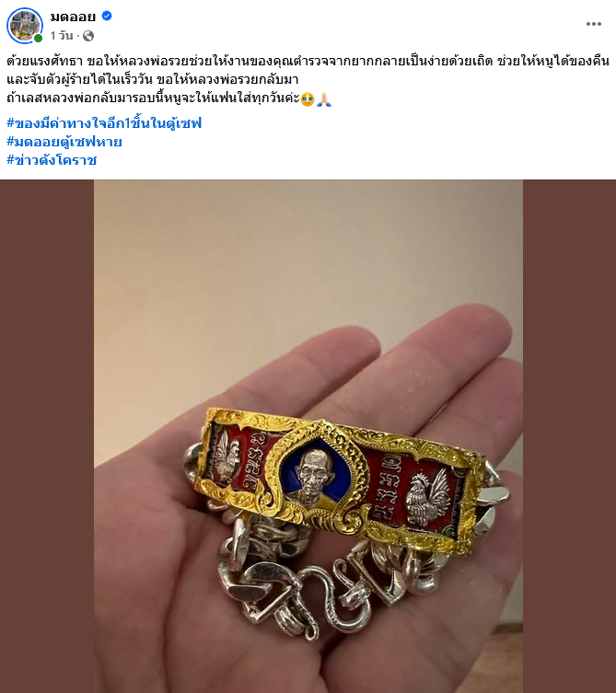This screenshot has width=616, height=693.
Task: Click the green online status dot
Action: (x=39, y=39)
